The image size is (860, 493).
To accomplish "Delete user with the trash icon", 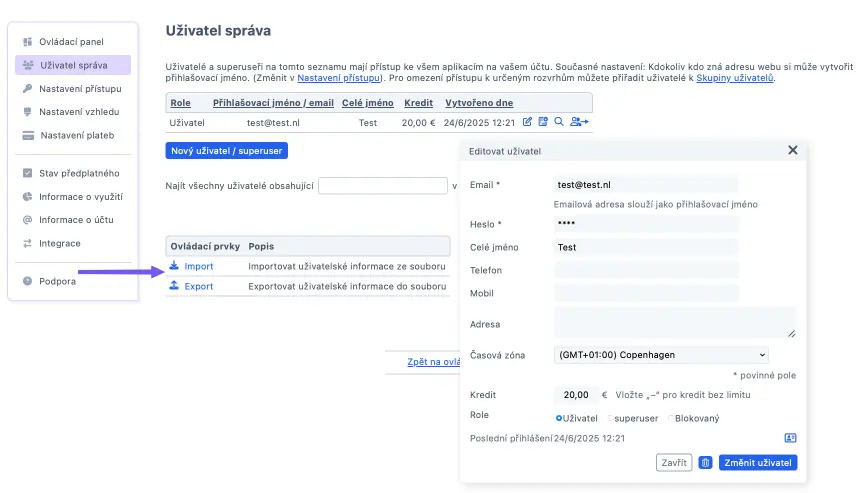I will tap(705, 463).
